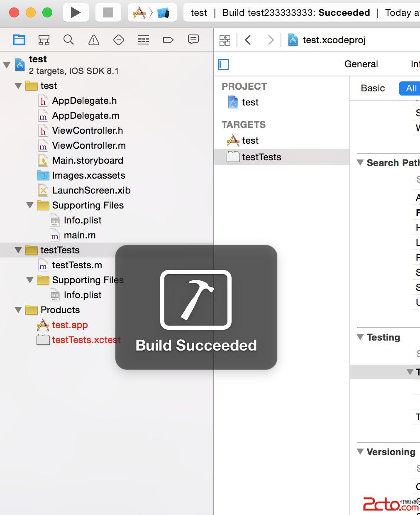Open ViewController.m
This screenshot has height=515, width=420.
point(89,145)
